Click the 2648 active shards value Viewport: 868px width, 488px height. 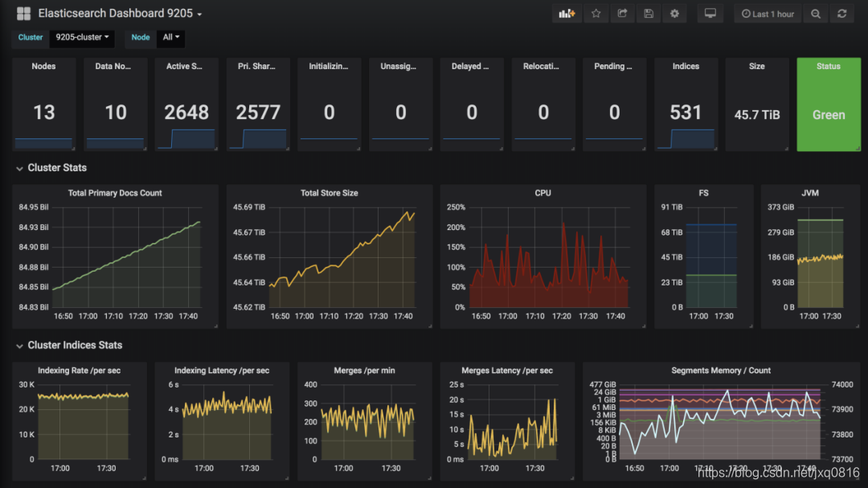(186, 113)
